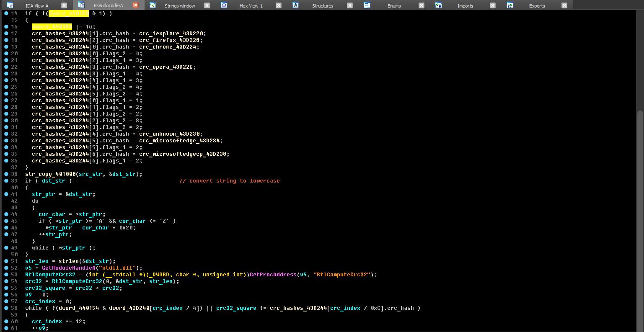Close the Pseudocode-A tab

click(x=135, y=5)
